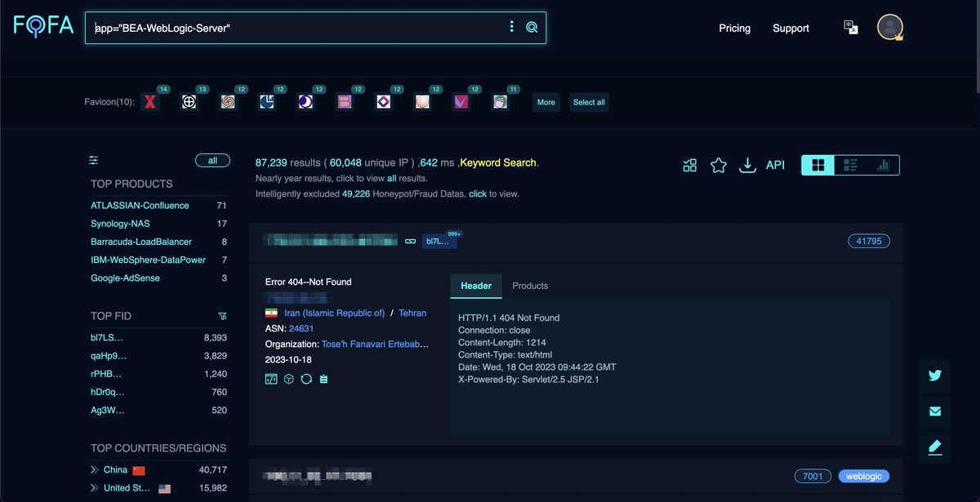The image size is (980, 502).
Task: Click the cube product icon in result
Action: [288, 379]
